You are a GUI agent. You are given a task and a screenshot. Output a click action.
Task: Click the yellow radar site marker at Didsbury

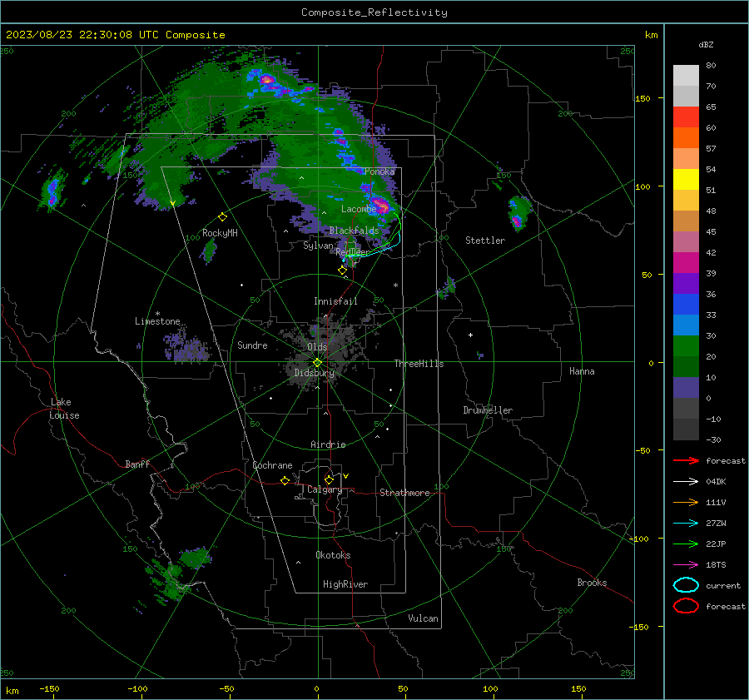[x=318, y=363]
